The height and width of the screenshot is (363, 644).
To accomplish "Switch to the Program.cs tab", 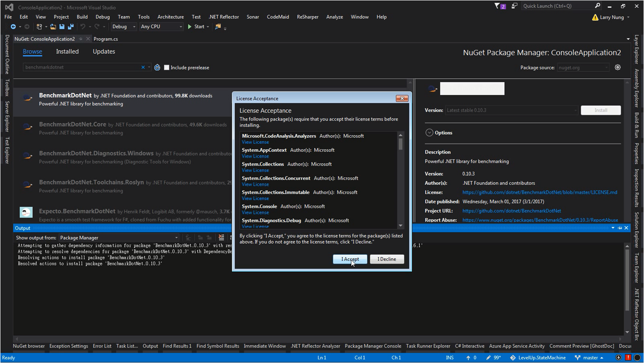I will click(x=106, y=39).
